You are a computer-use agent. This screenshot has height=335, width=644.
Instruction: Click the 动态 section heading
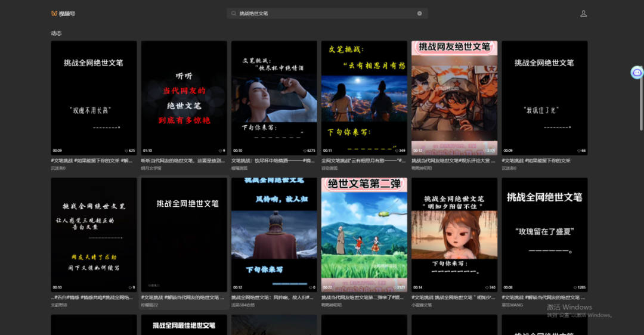(56, 33)
